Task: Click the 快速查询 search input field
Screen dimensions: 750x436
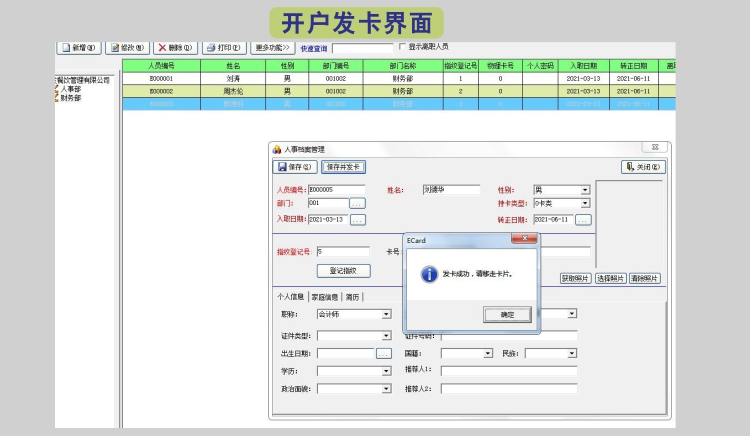Action: click(362, 47)
